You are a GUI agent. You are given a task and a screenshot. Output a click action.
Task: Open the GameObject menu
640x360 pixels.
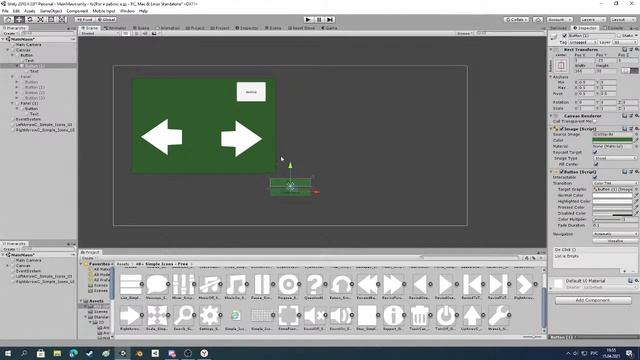pyautogui.click(x=51, y=11)
